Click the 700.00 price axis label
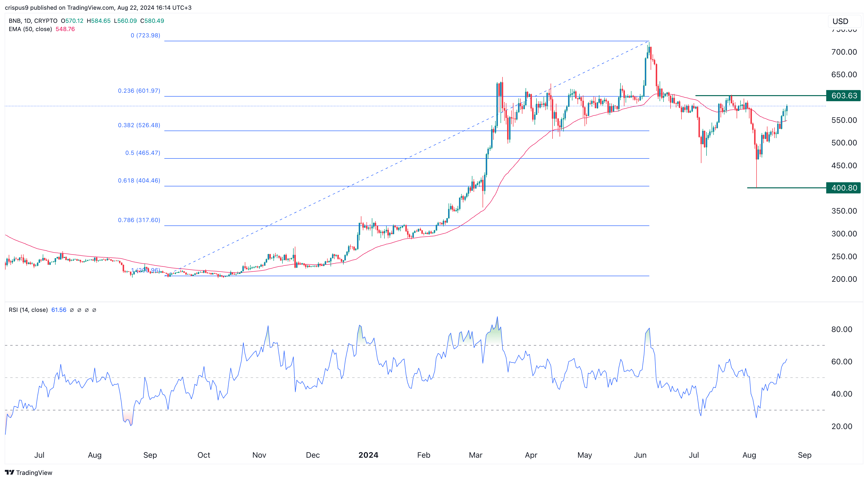Screen dimensions: 868x481 point(844,52)
